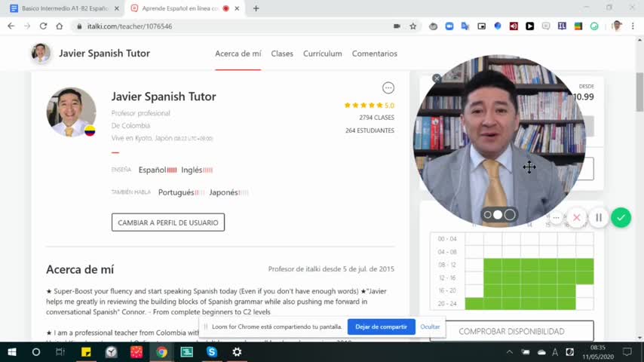The height and width of the screenshot is (362, 644).
Task: Reload the italki page
Action: click(43, 26)
